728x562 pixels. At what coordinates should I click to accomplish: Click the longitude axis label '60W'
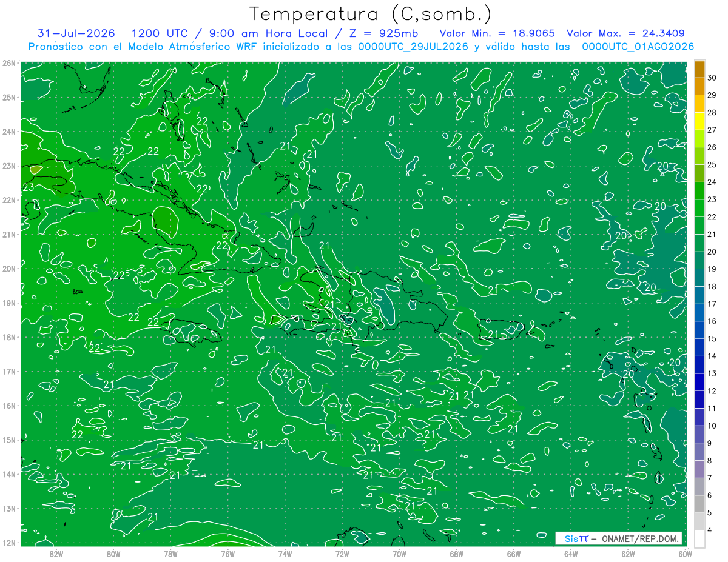point(684,554)
